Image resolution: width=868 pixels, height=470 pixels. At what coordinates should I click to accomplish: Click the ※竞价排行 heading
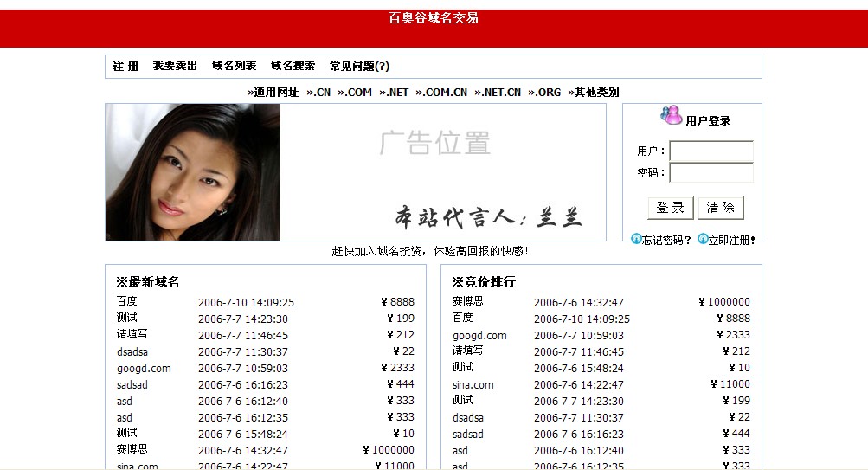(x=483, y=282)
